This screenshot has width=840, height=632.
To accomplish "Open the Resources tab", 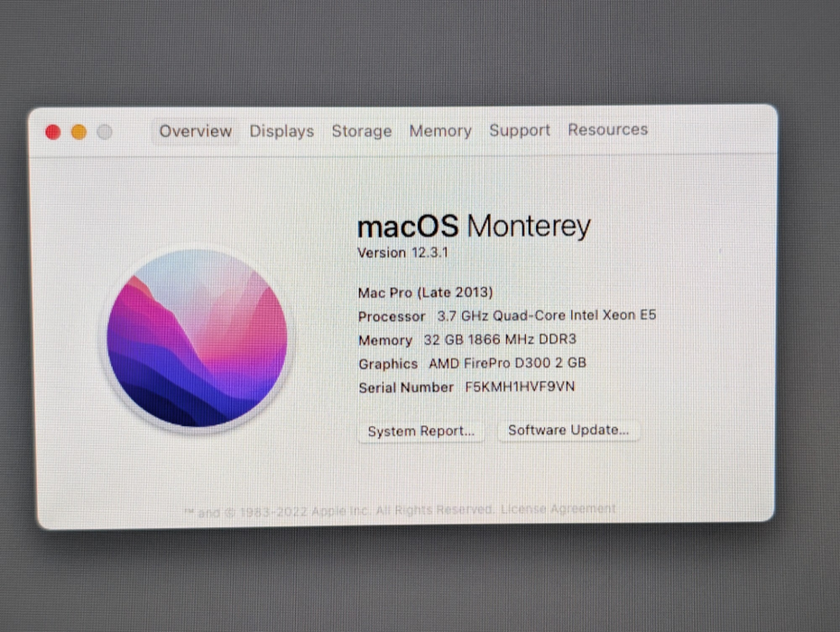I will 607,130.
